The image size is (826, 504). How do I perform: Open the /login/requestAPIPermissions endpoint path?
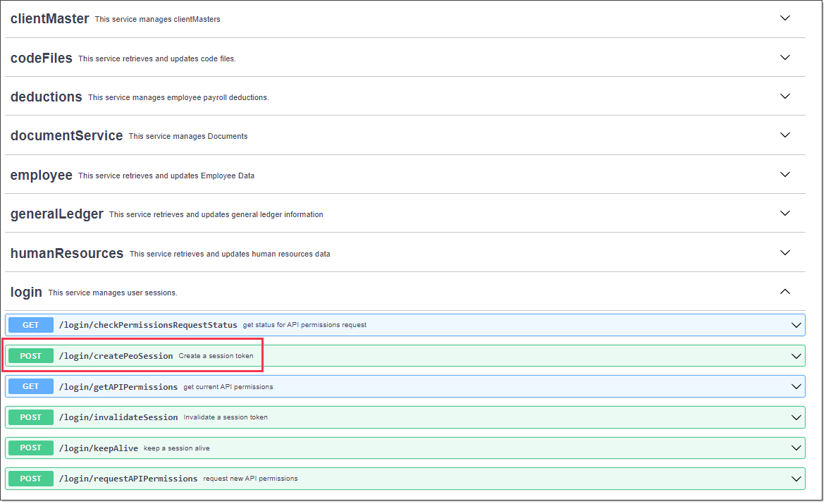pos(128,479)
